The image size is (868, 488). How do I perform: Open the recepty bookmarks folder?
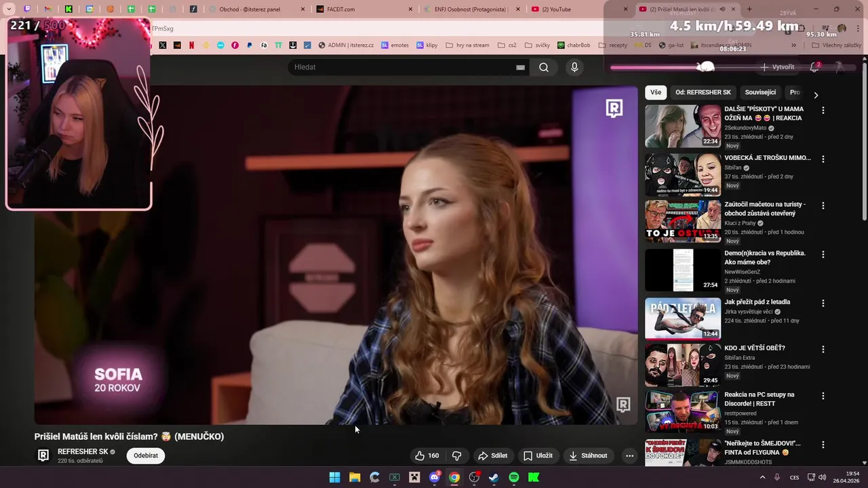(x=612, y=45)
